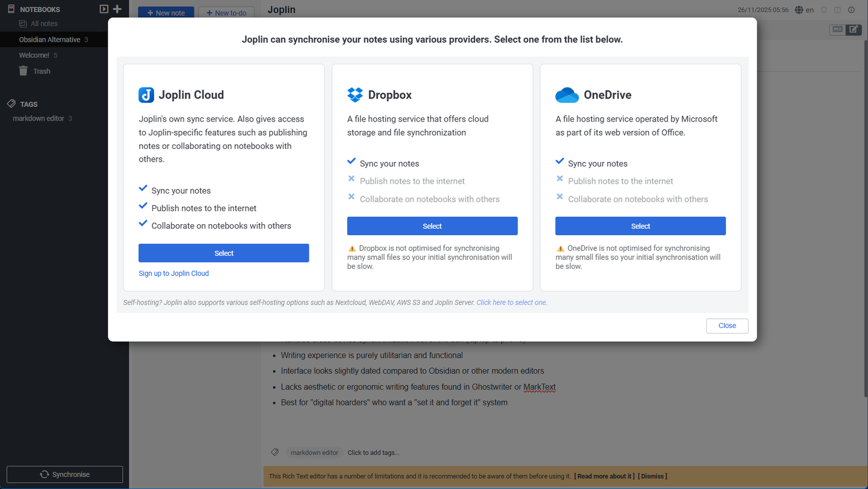Click 'Publish notes to the internet' under Joplin Cloud
Image resolution: width=868 pixels, height=489 pixels.
(x=204, y=208)
